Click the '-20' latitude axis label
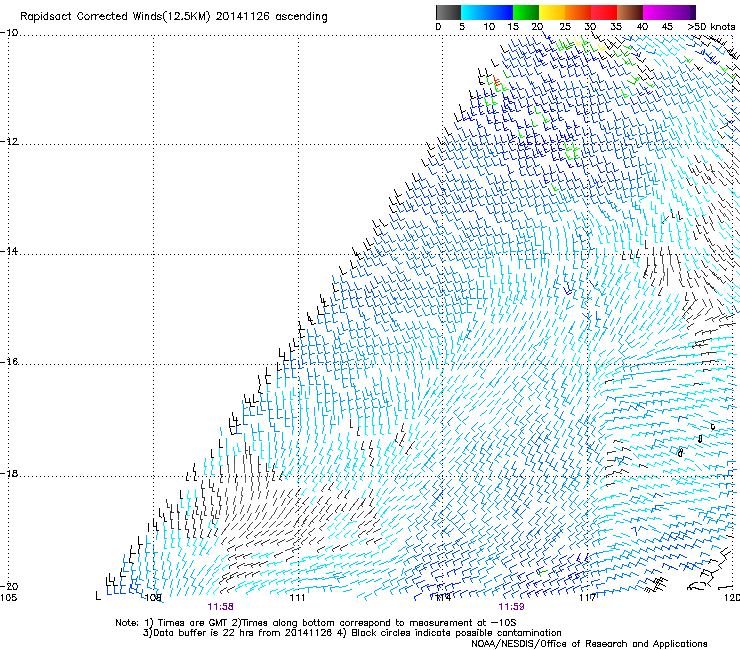This screenshot has width=740, height=650. [x=9, y=586]
